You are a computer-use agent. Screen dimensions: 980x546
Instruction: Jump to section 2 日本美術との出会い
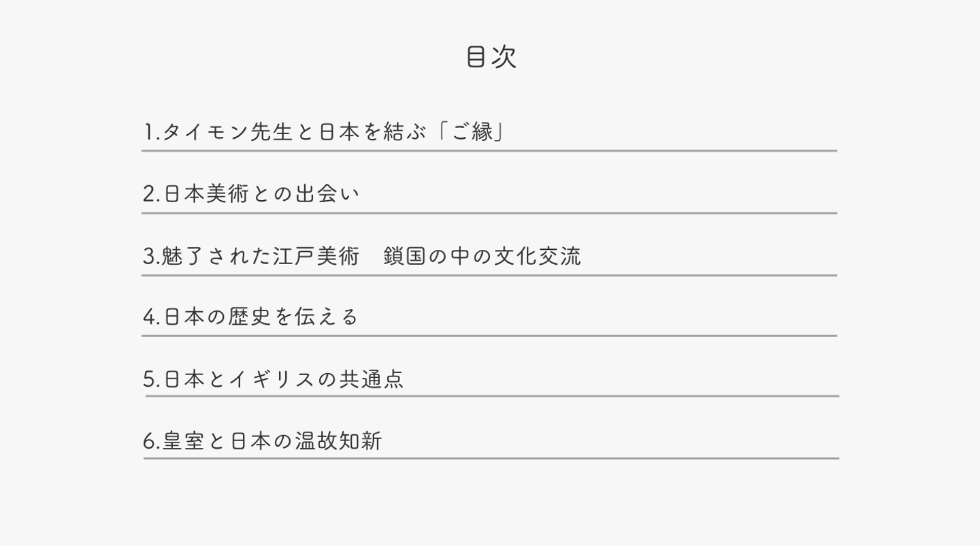pos(250,194)
